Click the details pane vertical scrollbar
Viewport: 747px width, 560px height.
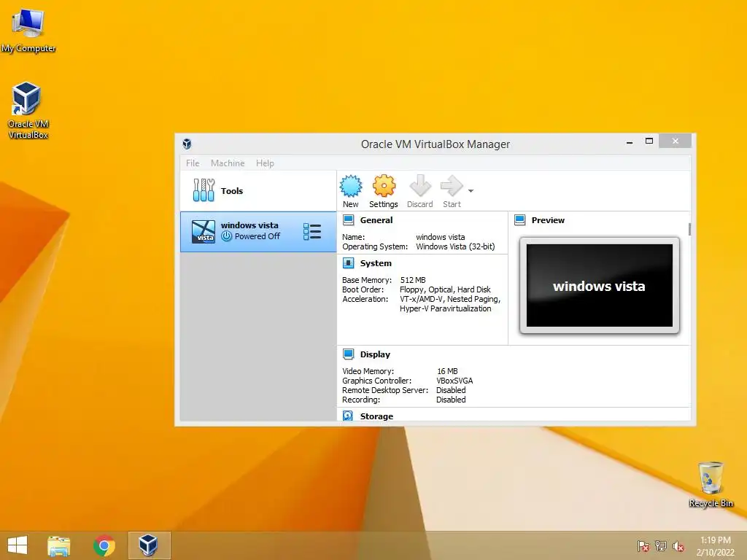click(689, 229)
